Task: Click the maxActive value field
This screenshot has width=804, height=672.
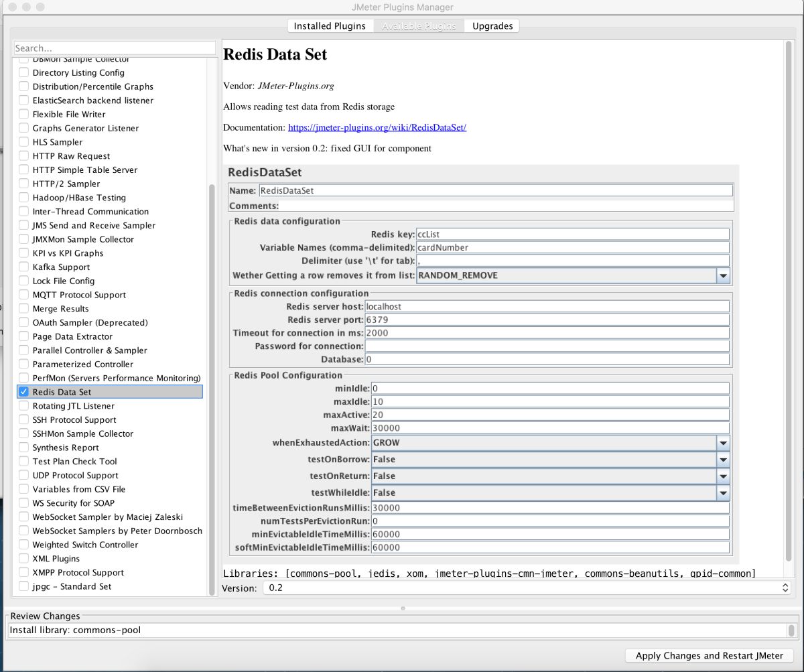Action: tap(550, 415)
